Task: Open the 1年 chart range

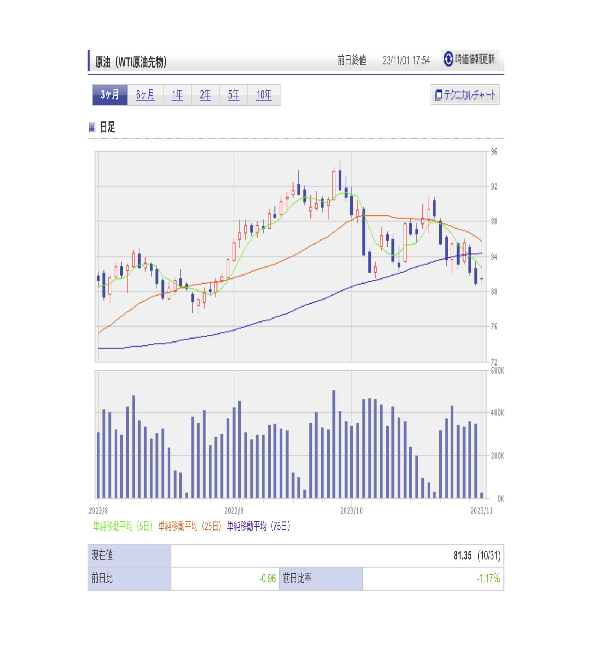Action: pyautogui.click(x=177, y=95)
